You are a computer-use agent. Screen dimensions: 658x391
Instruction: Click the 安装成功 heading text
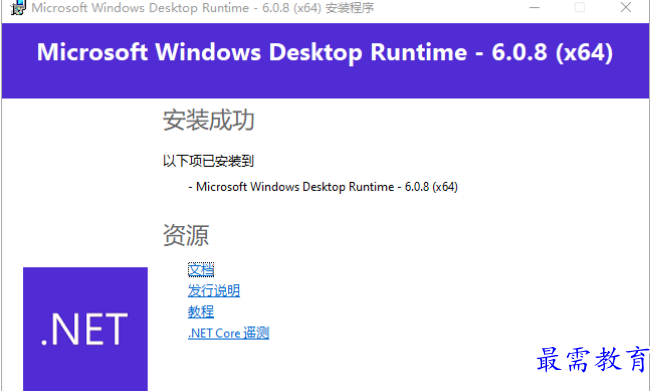[x=209, y=120]
